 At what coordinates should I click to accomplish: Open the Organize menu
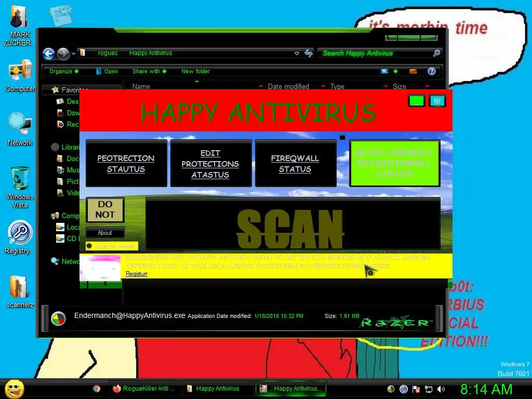click(64, 71)
